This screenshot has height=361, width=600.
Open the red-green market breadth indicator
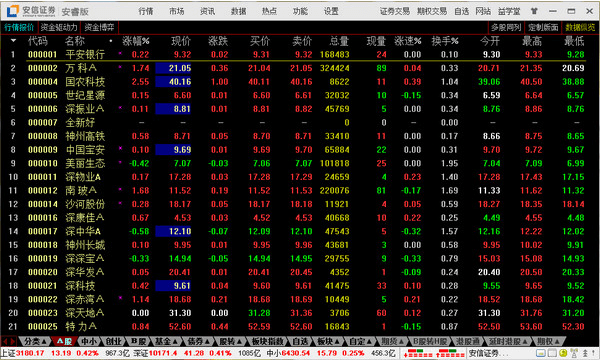(434, 353)
